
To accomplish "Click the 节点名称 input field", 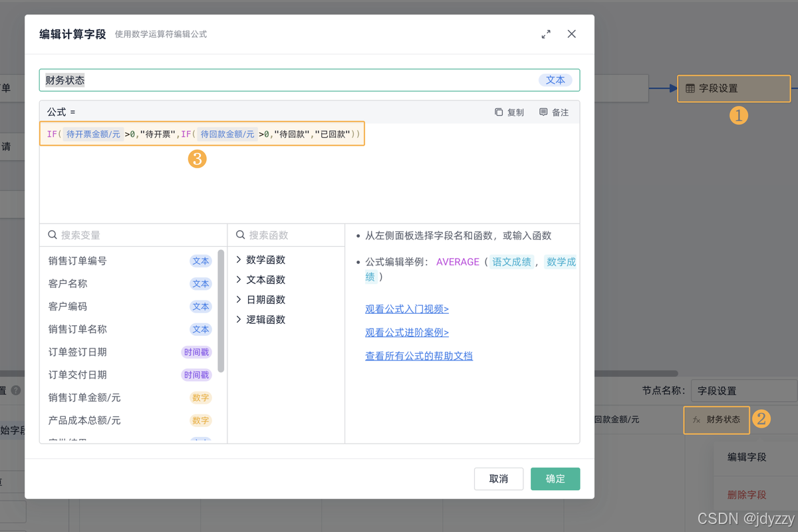I will coord(743,391).
